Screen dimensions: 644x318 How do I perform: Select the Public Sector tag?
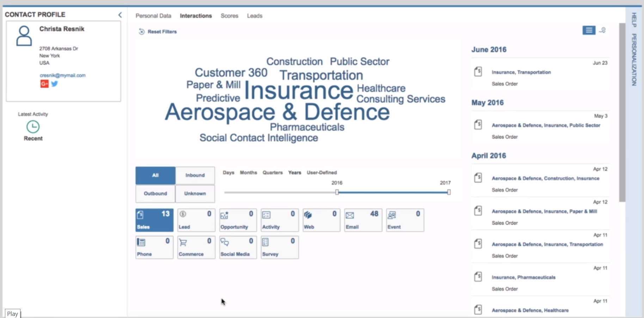coord(360,62)
